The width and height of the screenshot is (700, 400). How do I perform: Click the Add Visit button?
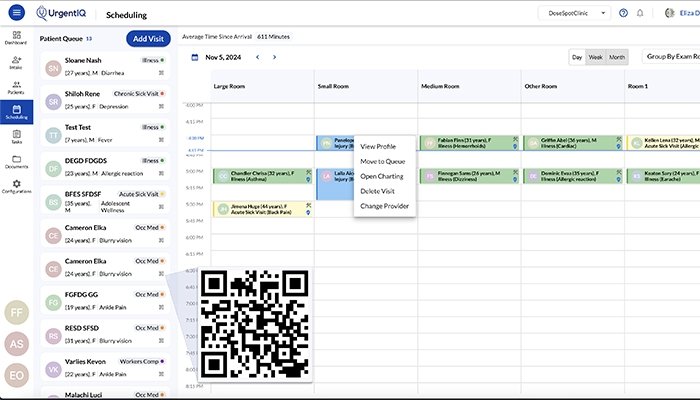(148, 39)
